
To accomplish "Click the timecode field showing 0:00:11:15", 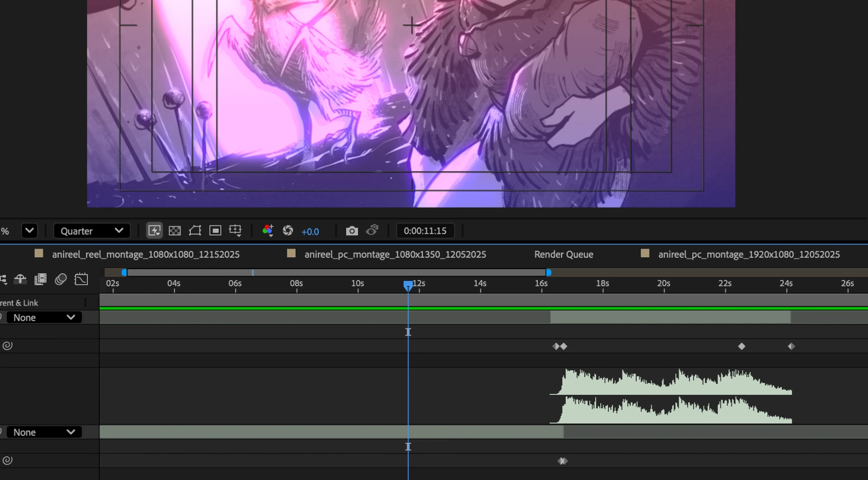I will click(x=425, y=230).
